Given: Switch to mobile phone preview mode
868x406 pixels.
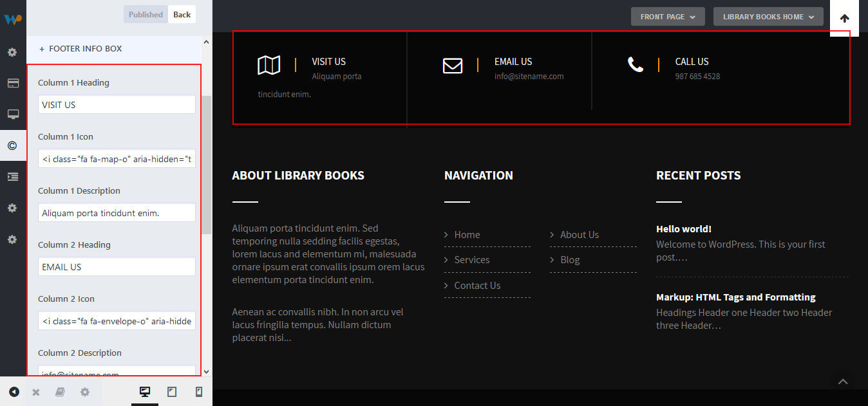Looking at the screenshot, I should pos(199,392).
